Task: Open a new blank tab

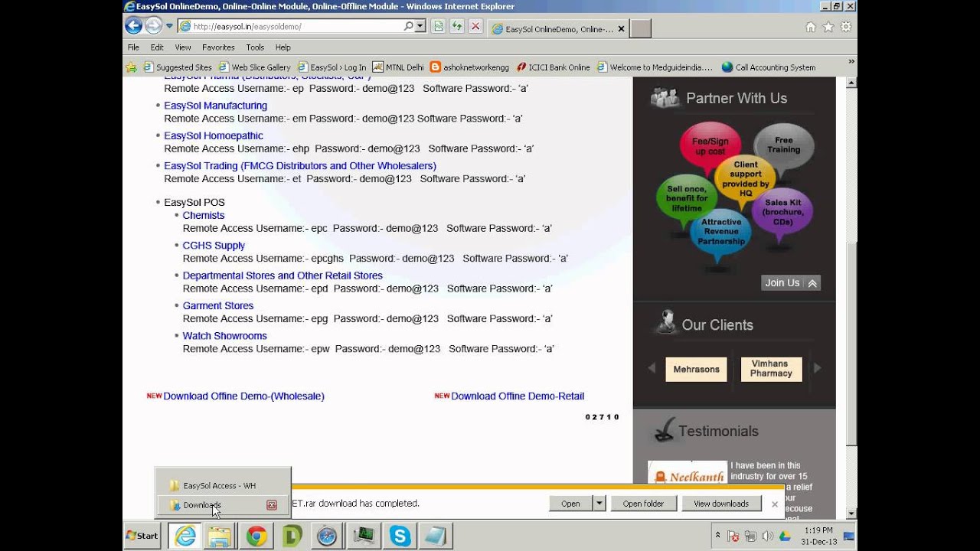Action: pyautogui.click(x=640, y=29)
